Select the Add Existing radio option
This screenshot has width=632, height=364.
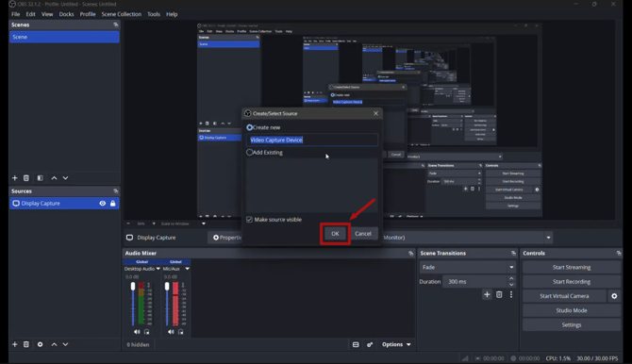click(249, 153)
